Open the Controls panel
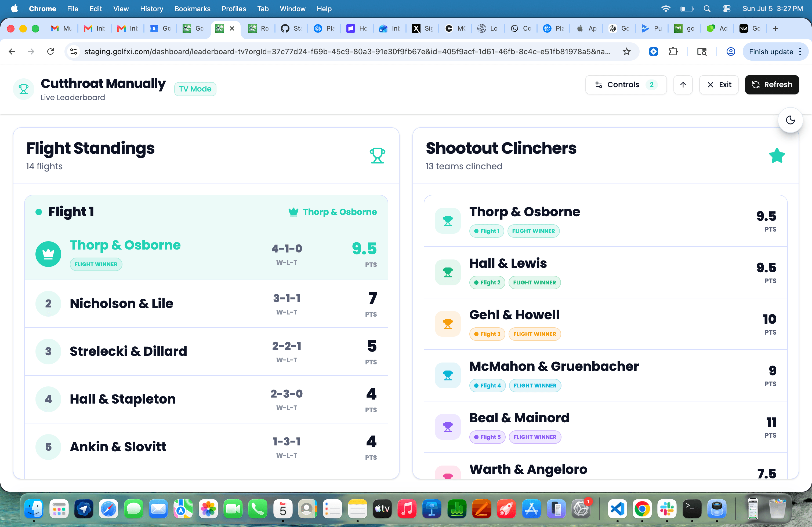 click(x=626, y=85)
